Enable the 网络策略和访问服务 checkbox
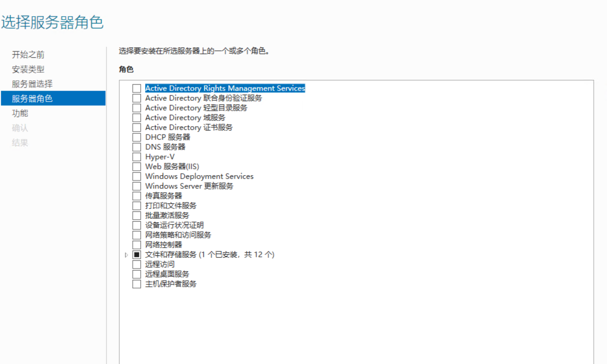This screenshot has width=607, height=364. [136, 235]
